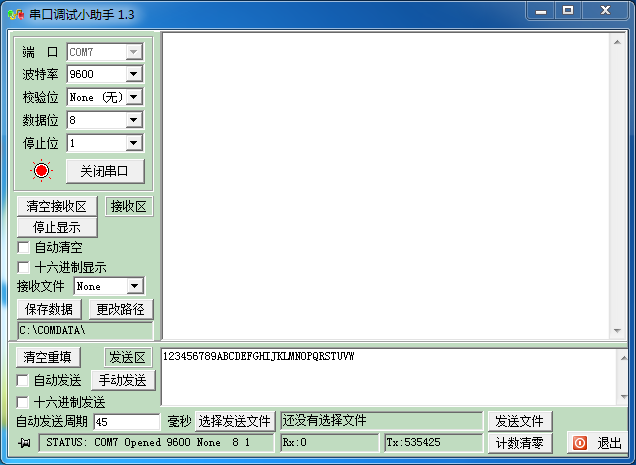Click the 保存数据 button

coord(49,310)
